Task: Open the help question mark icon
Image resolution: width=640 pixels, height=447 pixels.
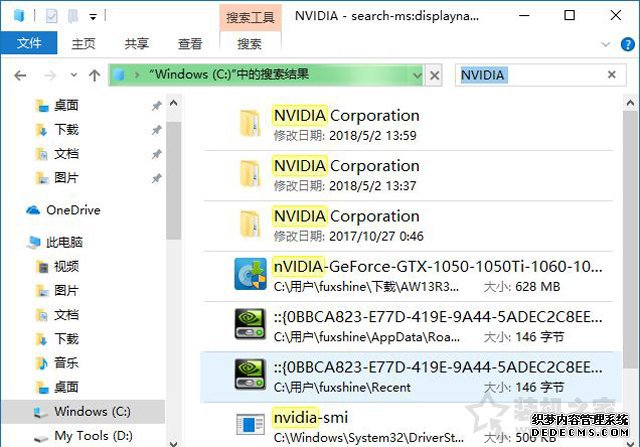Action: 627,44
